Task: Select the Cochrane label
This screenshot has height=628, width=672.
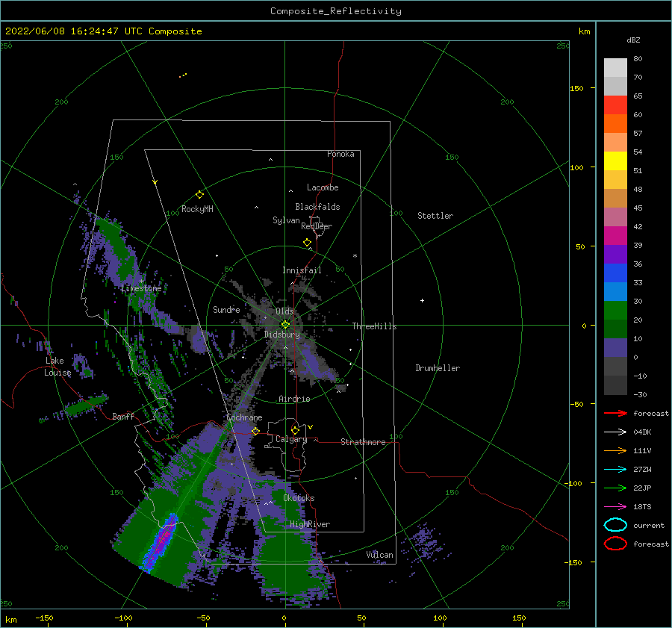Action: (x=244, y=417)
